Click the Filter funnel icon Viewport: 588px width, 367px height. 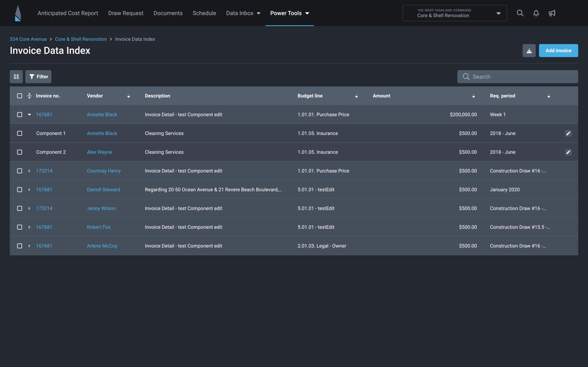[x=32, y=76]
